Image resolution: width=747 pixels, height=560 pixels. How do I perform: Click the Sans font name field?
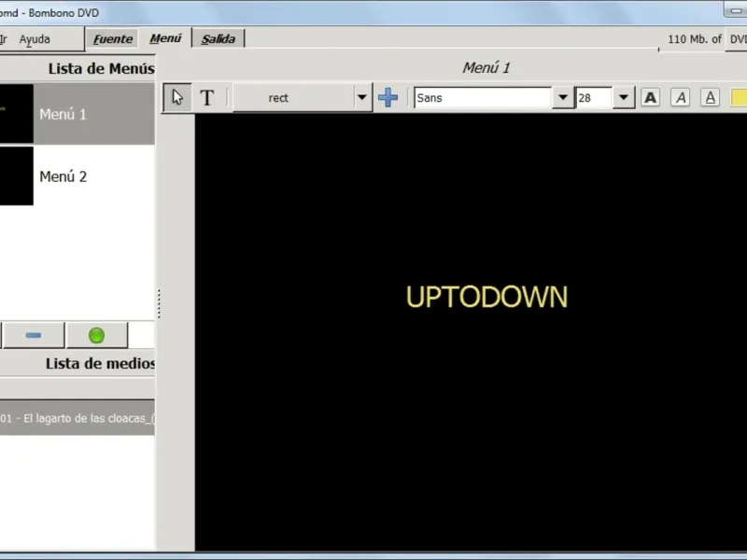[483, 98]
